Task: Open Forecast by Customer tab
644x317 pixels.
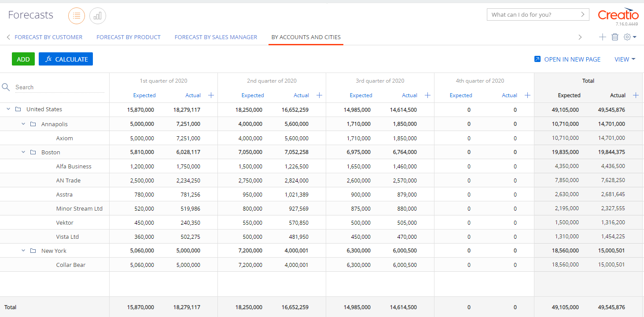Action: pos(48,37)
